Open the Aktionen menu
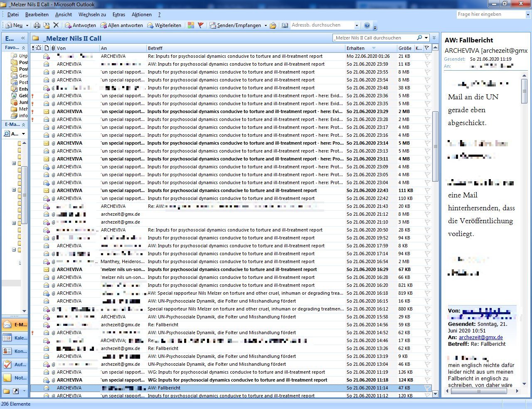Viewport: 532px width, 409px height. [142, 15]
